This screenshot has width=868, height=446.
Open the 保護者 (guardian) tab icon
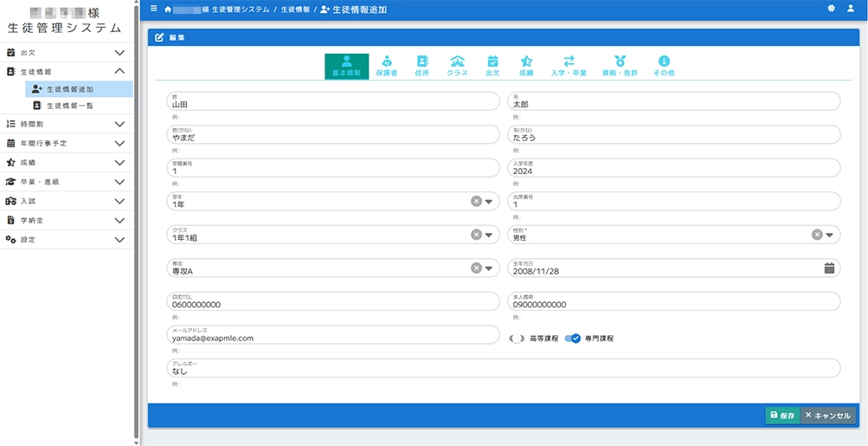[387, 61]
